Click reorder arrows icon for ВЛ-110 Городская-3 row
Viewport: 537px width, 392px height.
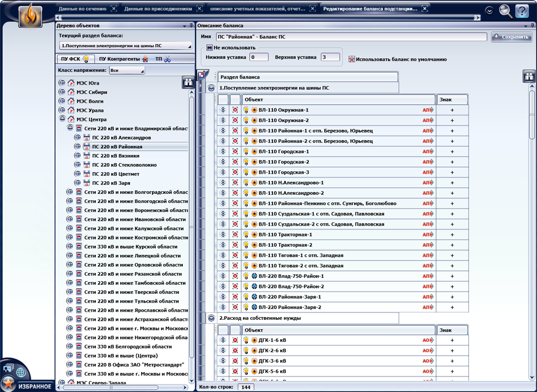coord(223,172)
